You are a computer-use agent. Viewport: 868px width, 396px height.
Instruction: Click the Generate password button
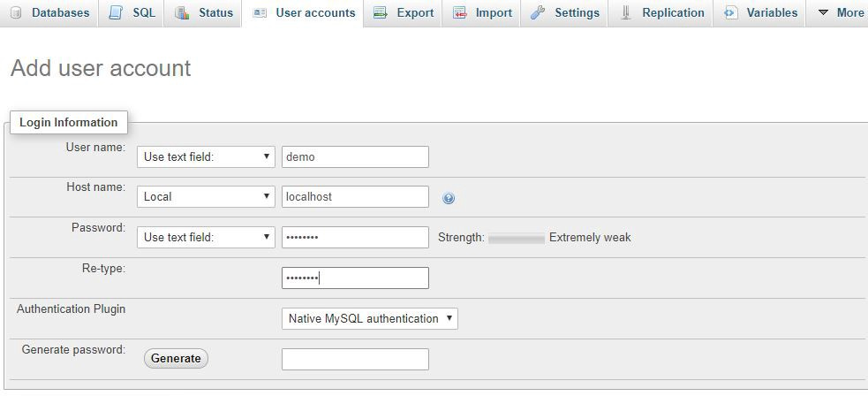[x=176, y=358]
